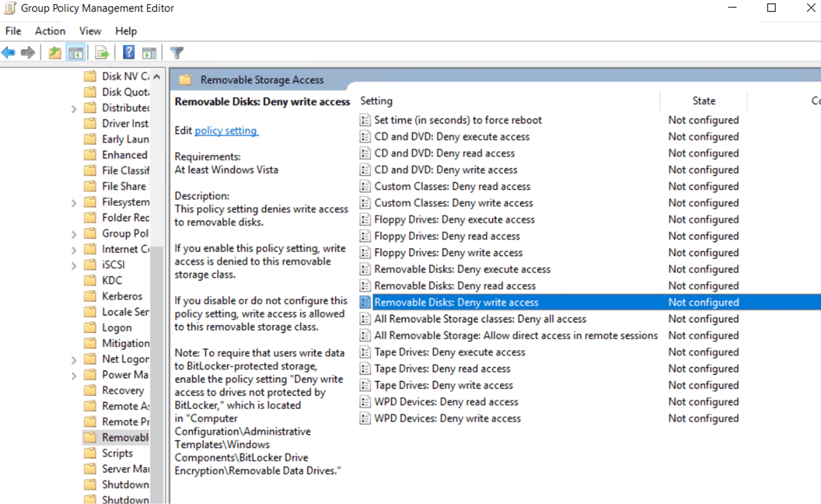Viewport: 821px width, 504px height.
Task: Click the Removable Storage Access header folder icon
Action: [x=185, y=80]
